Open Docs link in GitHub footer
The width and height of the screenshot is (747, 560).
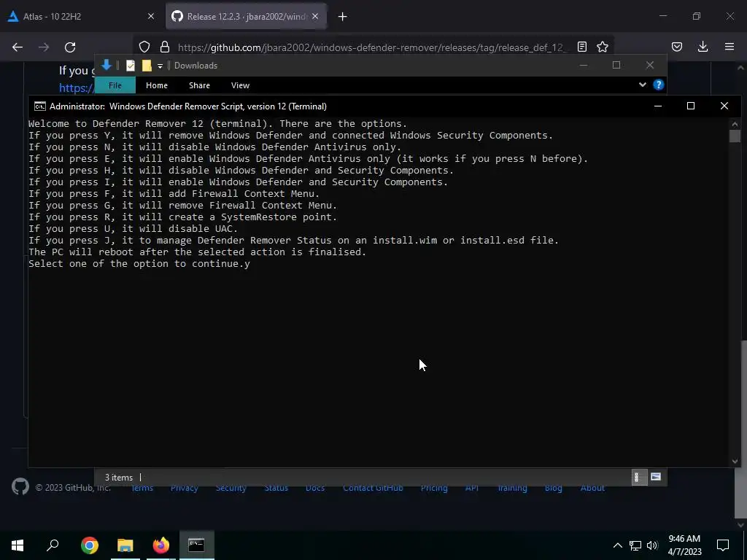(x=315, y=488)
